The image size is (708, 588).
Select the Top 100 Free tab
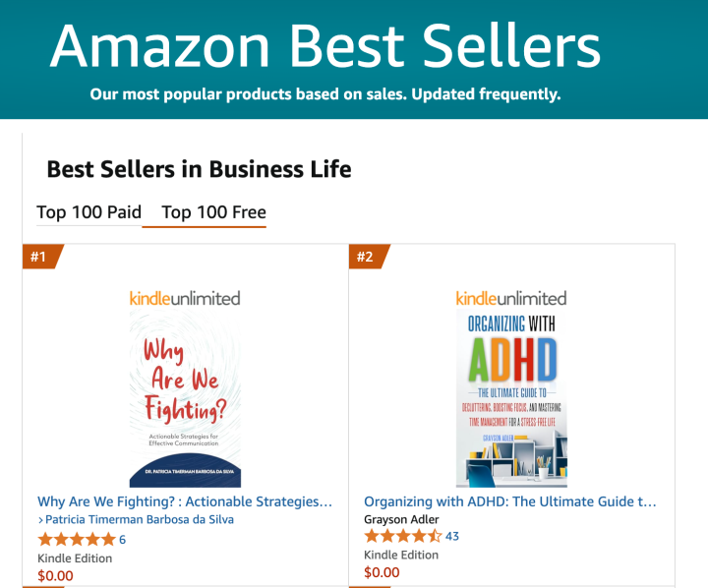click(x=213, y=212)
